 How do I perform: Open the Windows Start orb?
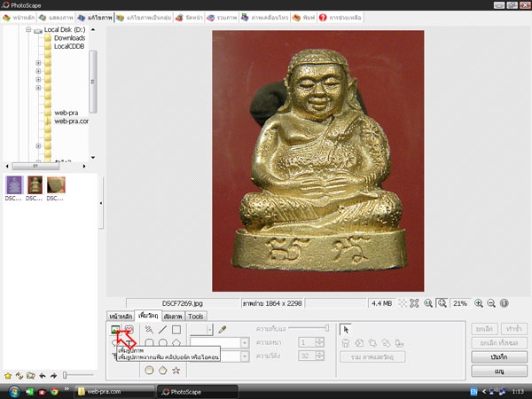14,392
